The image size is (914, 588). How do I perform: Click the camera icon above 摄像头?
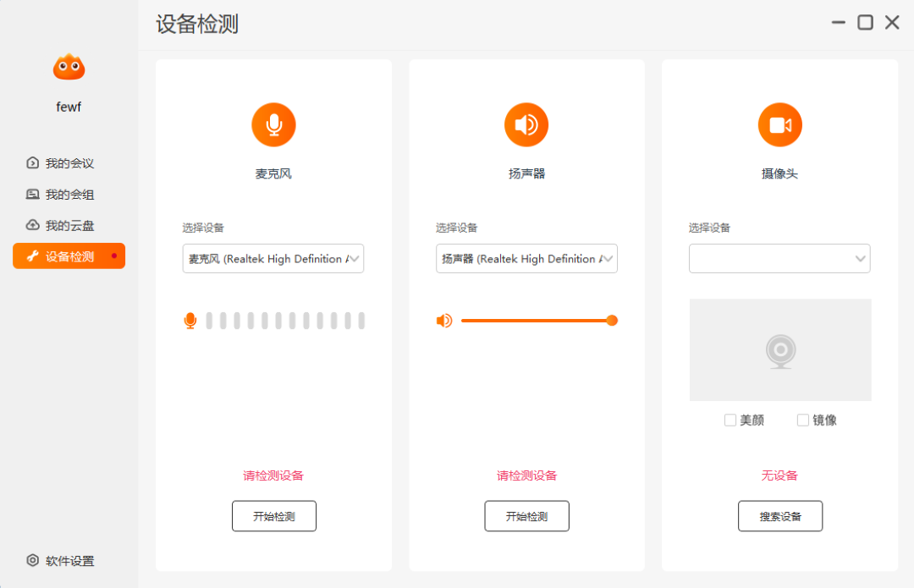pos(779,124)
